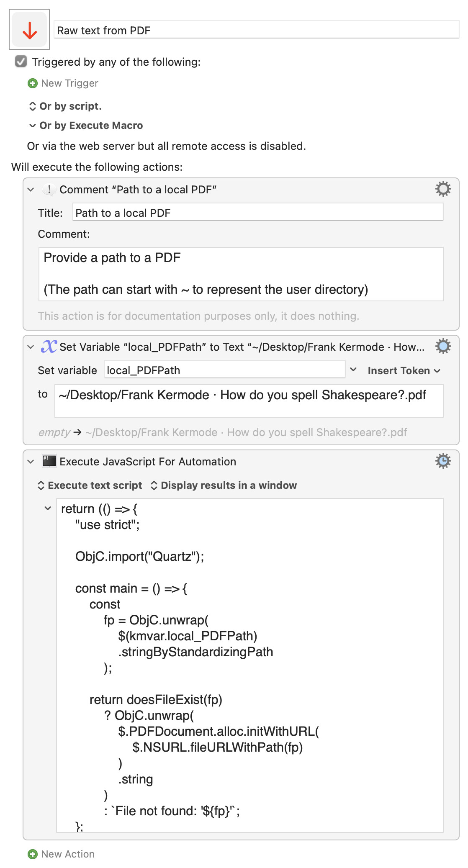Image resolution: width=468 pixels, height=868 pixels.
Task: Click the Set Variable X icon
Action: (x=49, y=347)
